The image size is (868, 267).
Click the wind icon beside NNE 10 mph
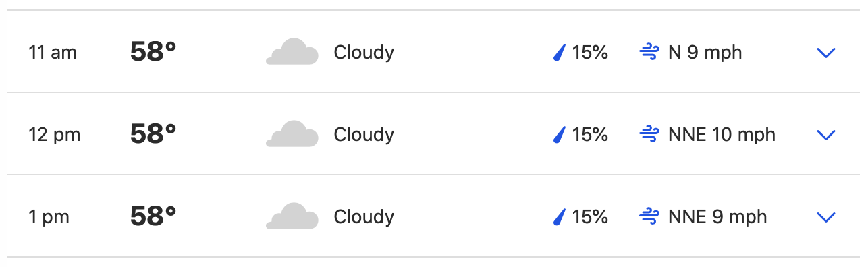pyautogui.click(x=649, y=135)
